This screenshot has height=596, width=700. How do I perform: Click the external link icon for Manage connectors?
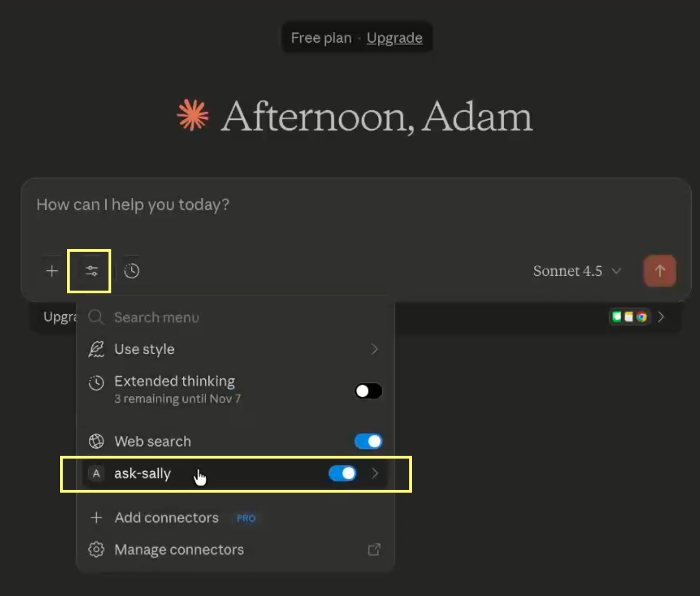point(374,550)
